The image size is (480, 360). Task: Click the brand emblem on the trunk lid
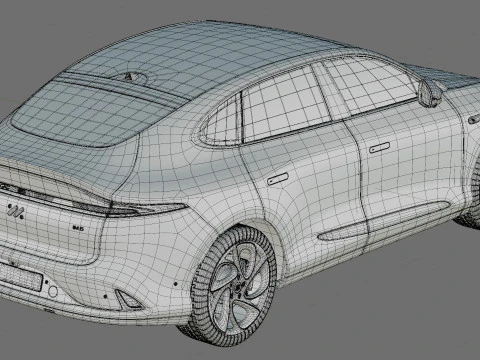coord(15,212)
